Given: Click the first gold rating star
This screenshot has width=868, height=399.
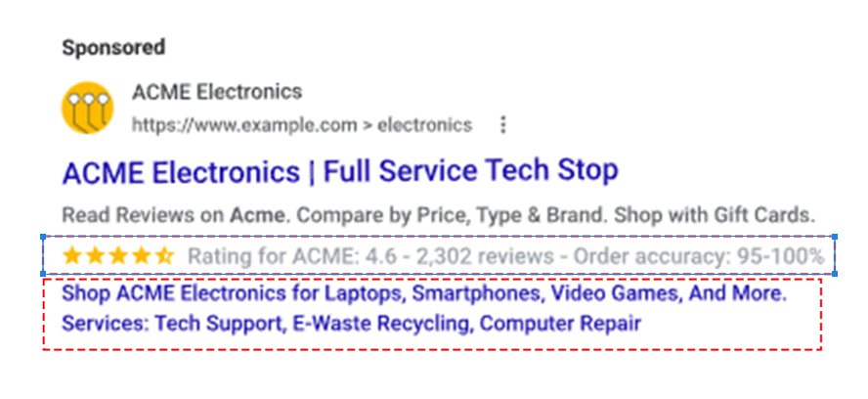Looking at the screenshot, I should (x=71, y=257).
